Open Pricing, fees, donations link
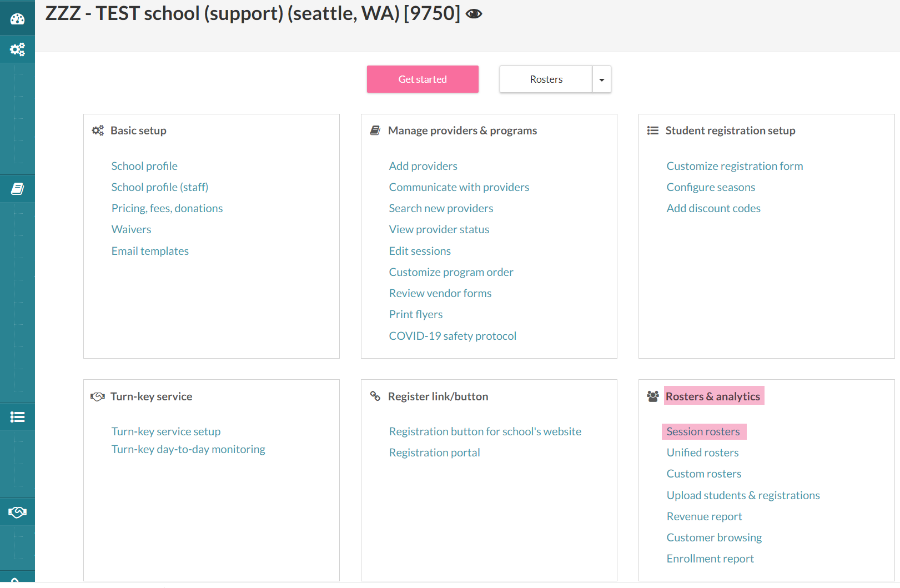This screenshot has width=900, height=588. pyautogui.click(x=167, y=208)
